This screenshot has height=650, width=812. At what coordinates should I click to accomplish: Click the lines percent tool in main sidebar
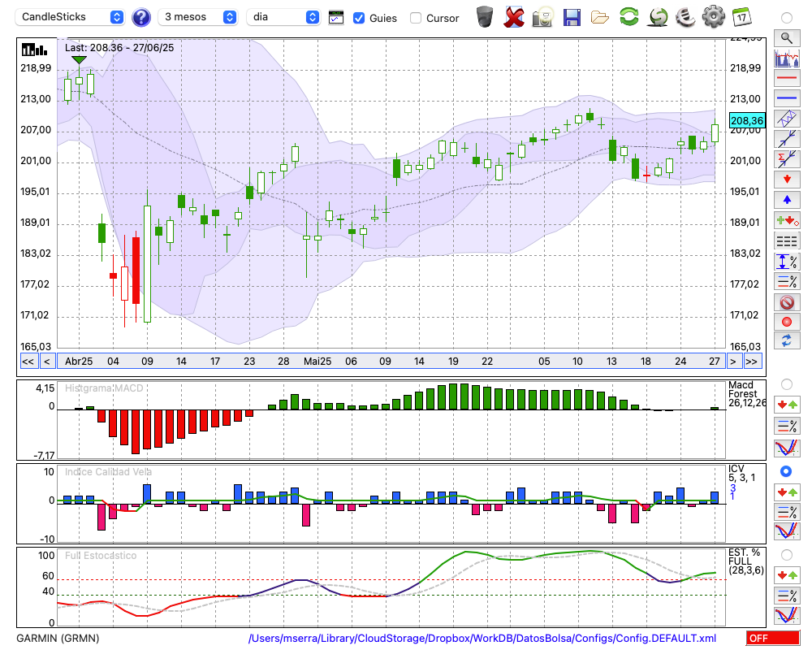(787, 281)
